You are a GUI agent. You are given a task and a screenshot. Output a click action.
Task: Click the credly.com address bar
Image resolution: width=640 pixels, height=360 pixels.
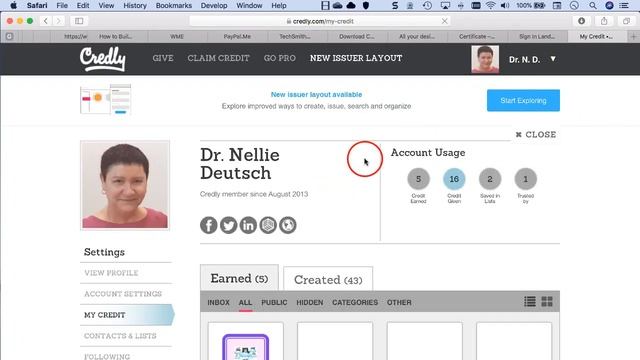pyautogui.click(x=320, y=21)
